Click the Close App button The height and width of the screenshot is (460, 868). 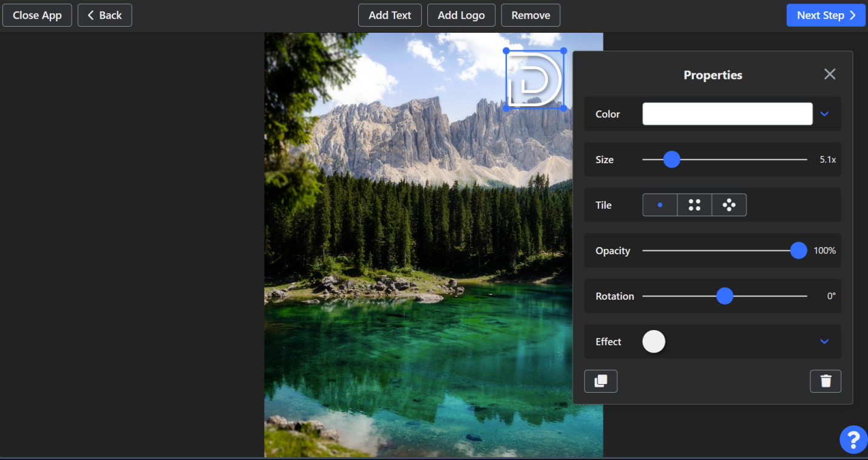point(37,15)
